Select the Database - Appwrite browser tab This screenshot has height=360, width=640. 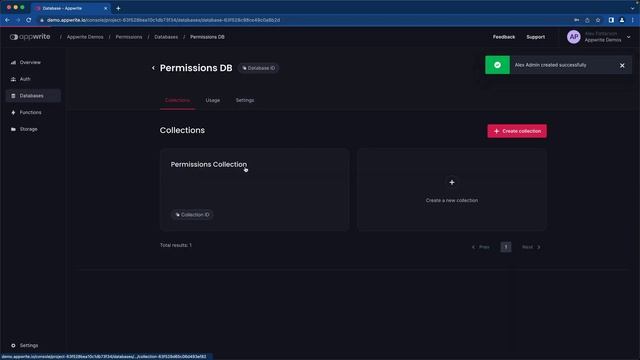click(x=70, y=8)
